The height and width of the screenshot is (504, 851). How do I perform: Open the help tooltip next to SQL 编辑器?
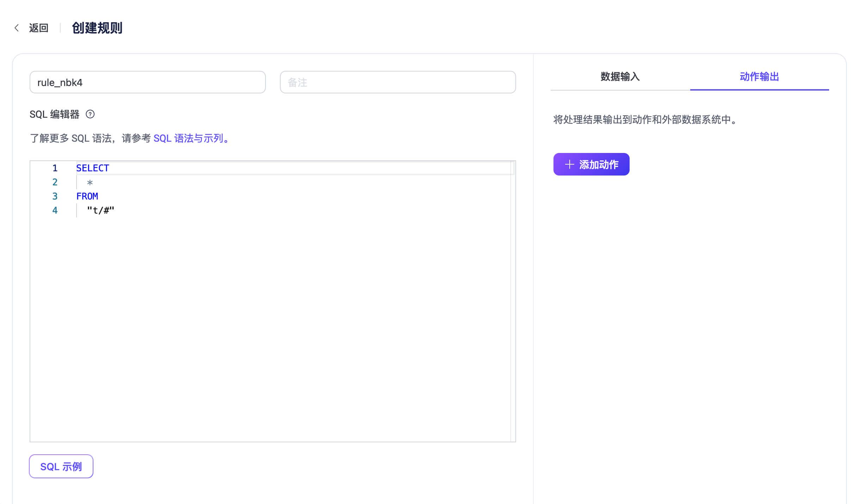pos(91,114)
